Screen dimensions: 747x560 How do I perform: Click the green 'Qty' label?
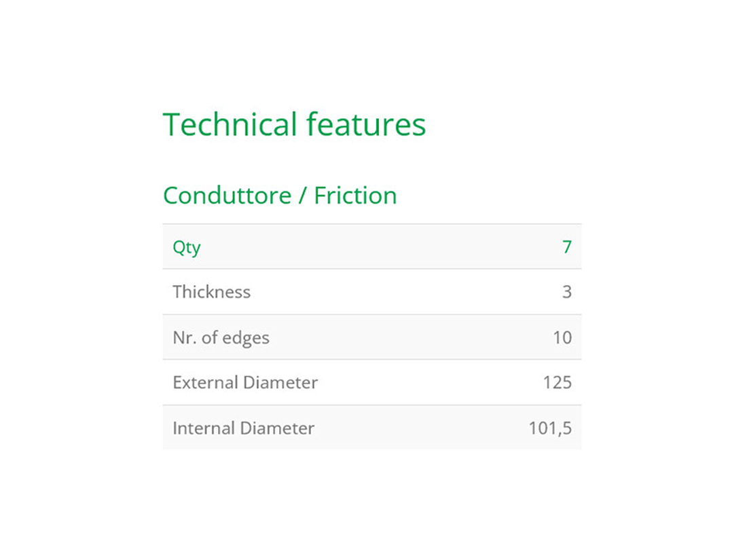(x=187, y=247)
